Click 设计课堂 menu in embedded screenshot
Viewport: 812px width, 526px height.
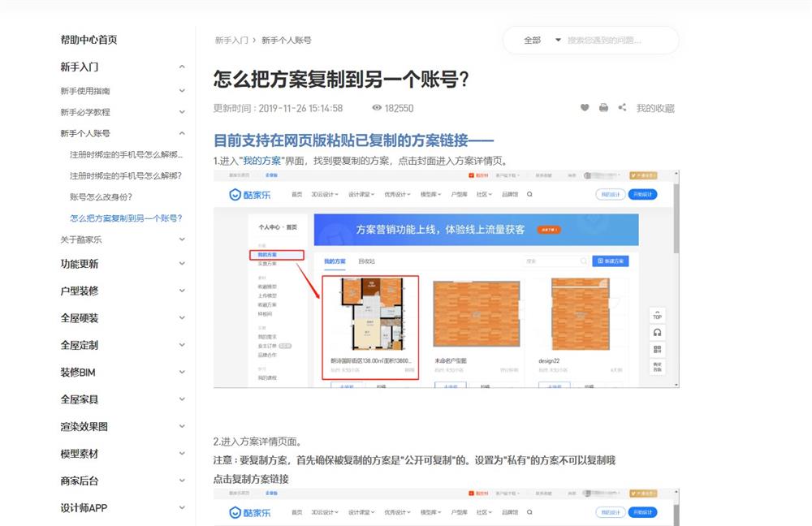(x=361, y=195)
